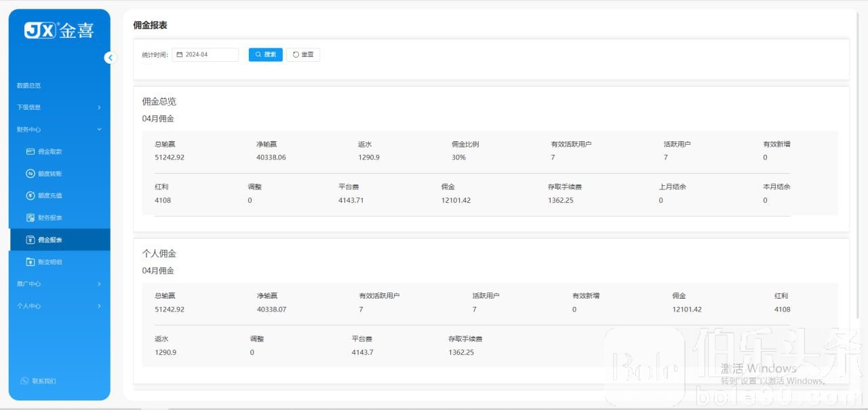This screenshot has height=410, width=868.
Task: Collapse the 财务中心 menu chevron
Action: [x=99, y=129]
